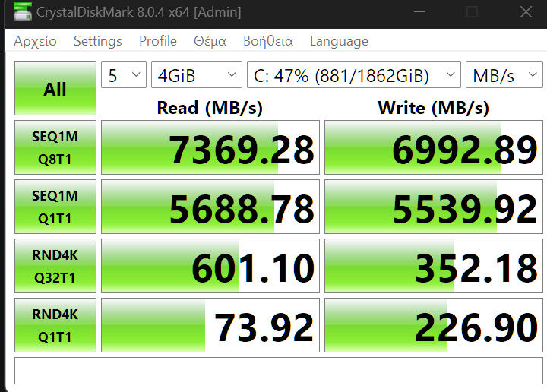
Task: Start the RND4K Q1T1 test
Action: [x=55, y=325]
